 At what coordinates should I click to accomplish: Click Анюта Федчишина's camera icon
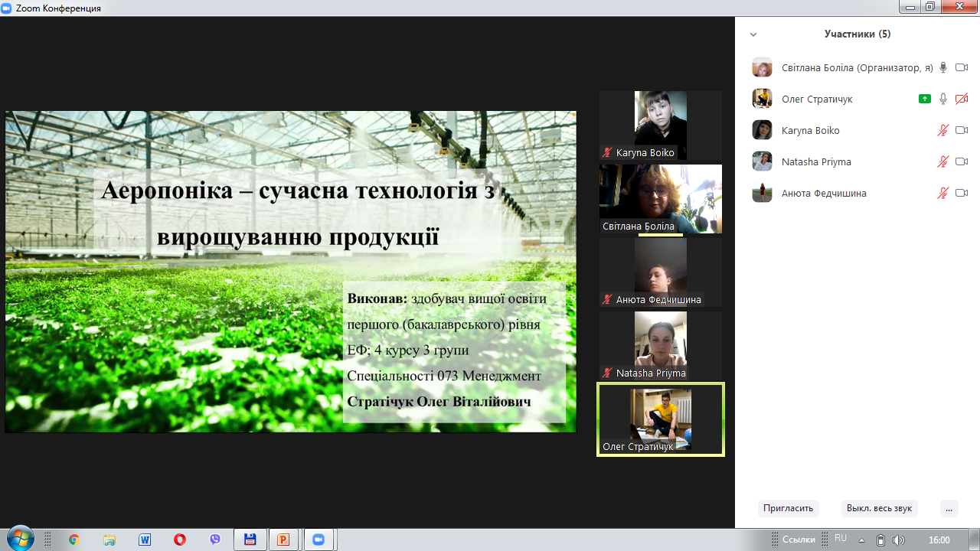(x=962, y=193)
